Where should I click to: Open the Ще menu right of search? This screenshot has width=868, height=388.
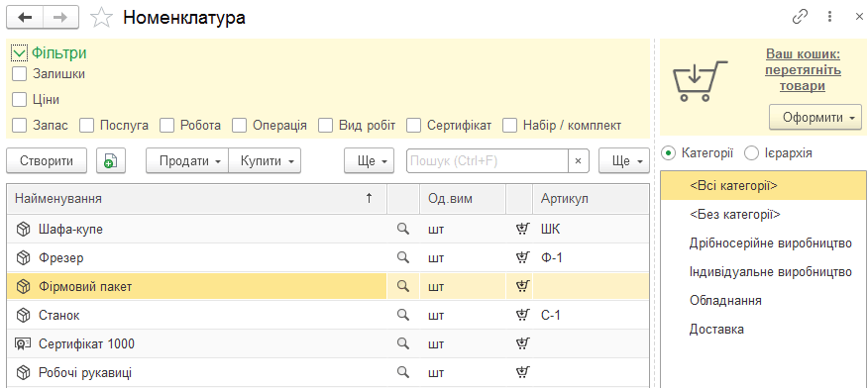(624, 160)
